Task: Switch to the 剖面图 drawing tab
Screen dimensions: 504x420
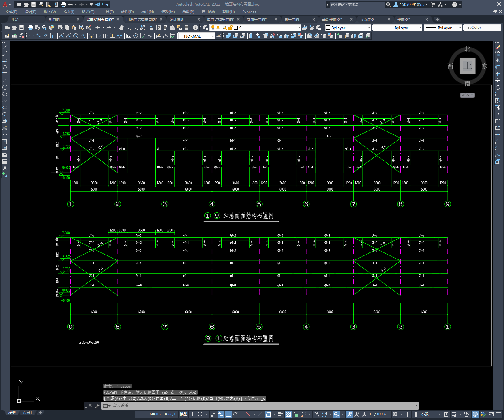Action: pos(54,19)
